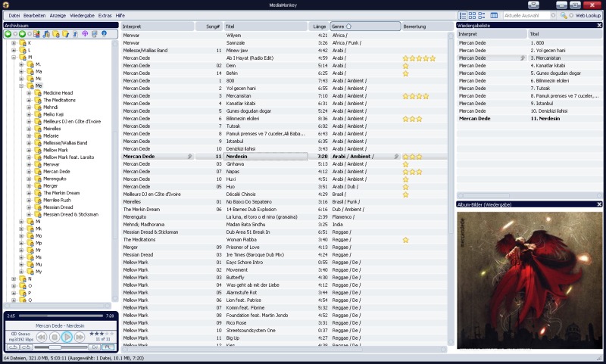Screen dimensions: 606x364
Task: Close the Album-Bilder (Wiedergabe) panel
Action: click(599, 204)
